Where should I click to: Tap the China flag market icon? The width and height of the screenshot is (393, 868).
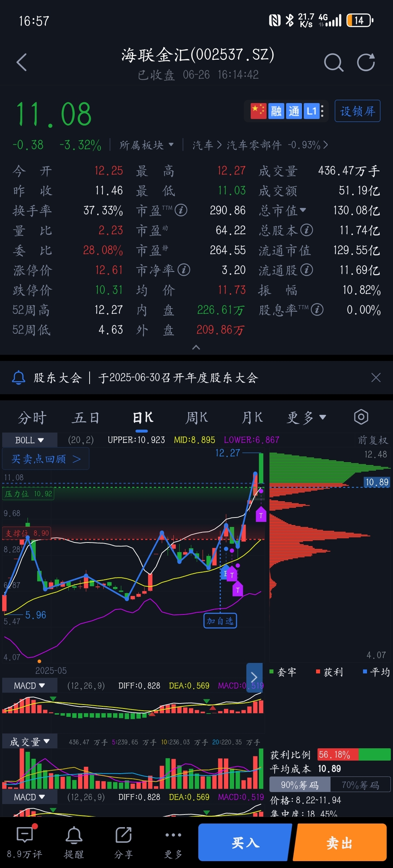click(x=258, y=111)
